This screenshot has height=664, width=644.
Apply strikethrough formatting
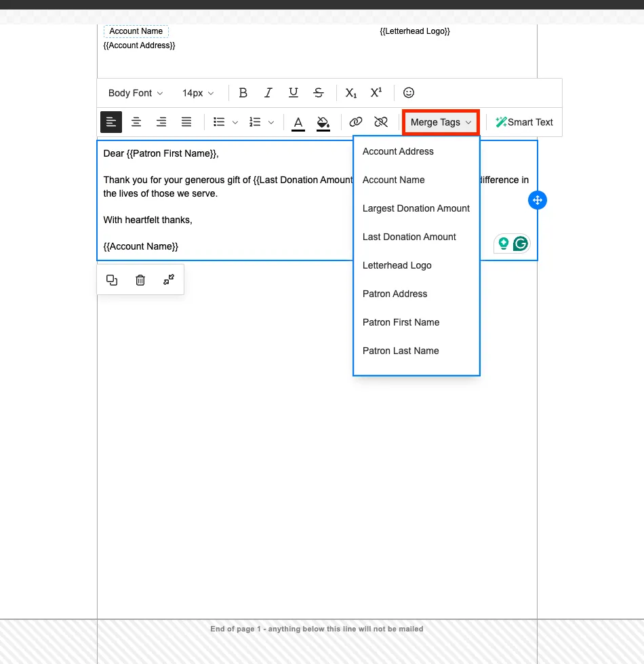[x=319, y=93]
